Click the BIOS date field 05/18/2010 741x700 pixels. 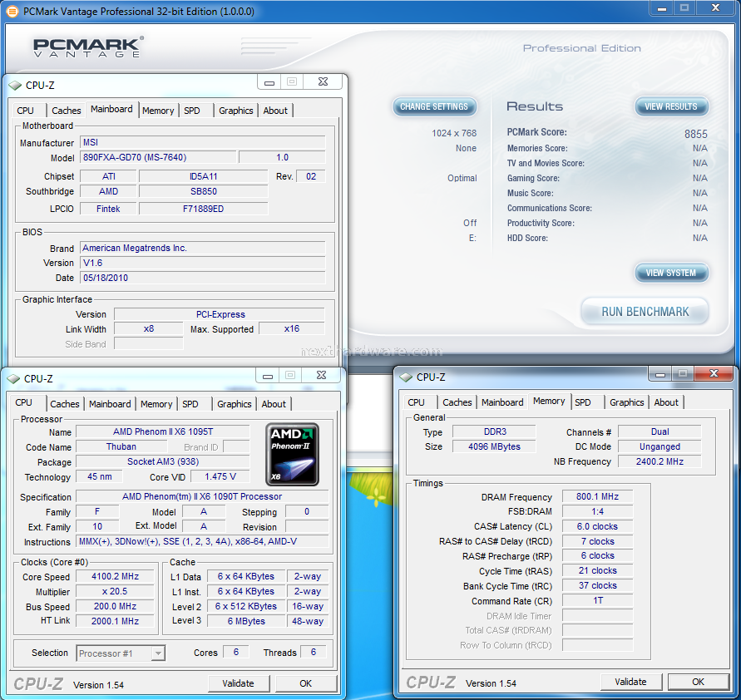[x=203, y=278]
